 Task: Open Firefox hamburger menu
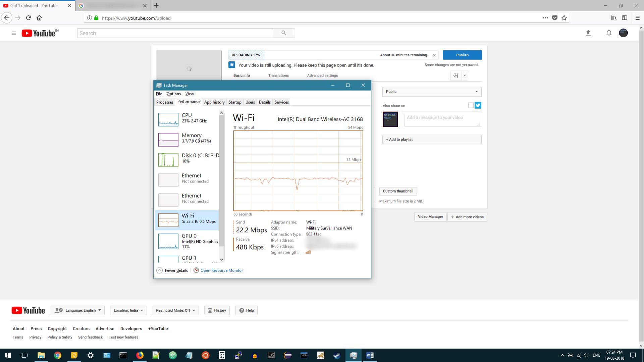(638, 18)
